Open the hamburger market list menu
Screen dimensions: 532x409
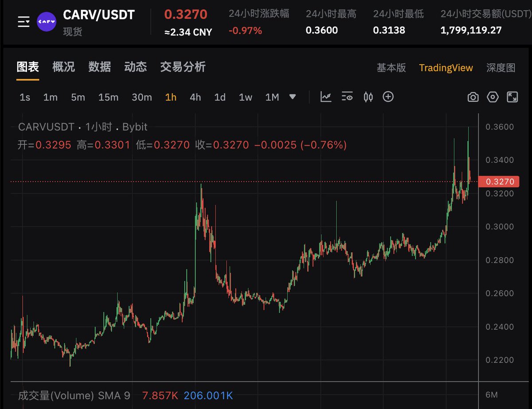(x=23, y=21)
